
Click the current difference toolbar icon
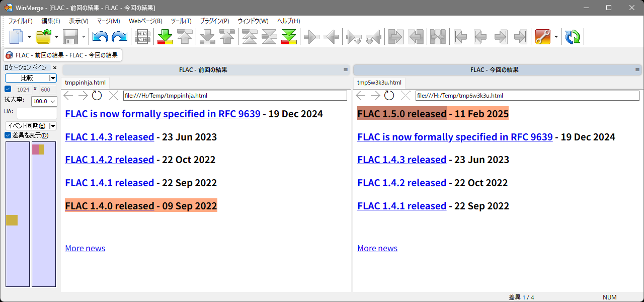coord(270,37)
